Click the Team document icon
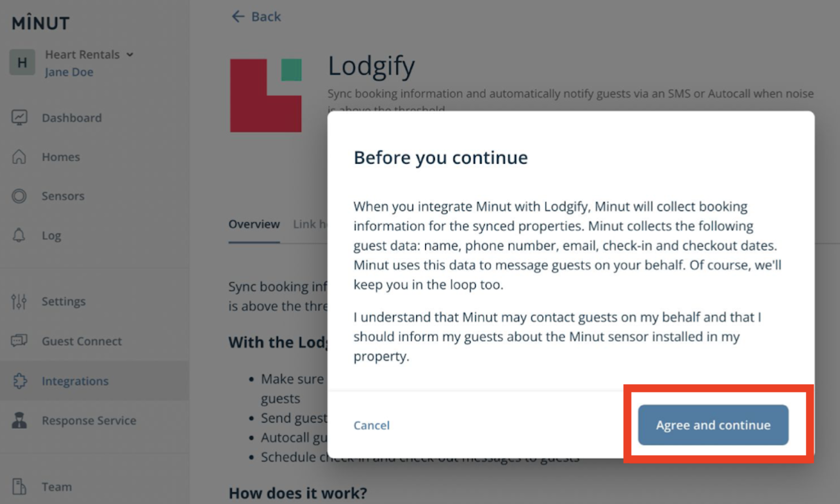840x504 pixels. 19,487
